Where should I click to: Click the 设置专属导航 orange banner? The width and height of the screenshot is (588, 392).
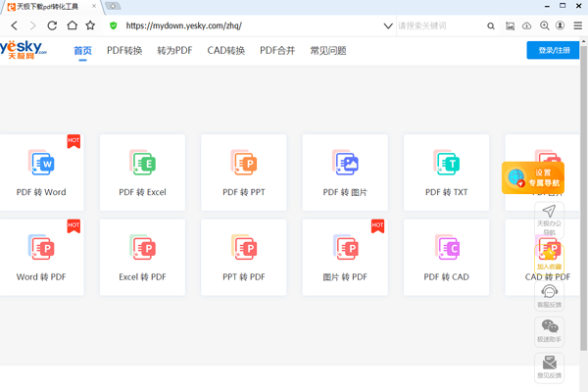point(534,177)
